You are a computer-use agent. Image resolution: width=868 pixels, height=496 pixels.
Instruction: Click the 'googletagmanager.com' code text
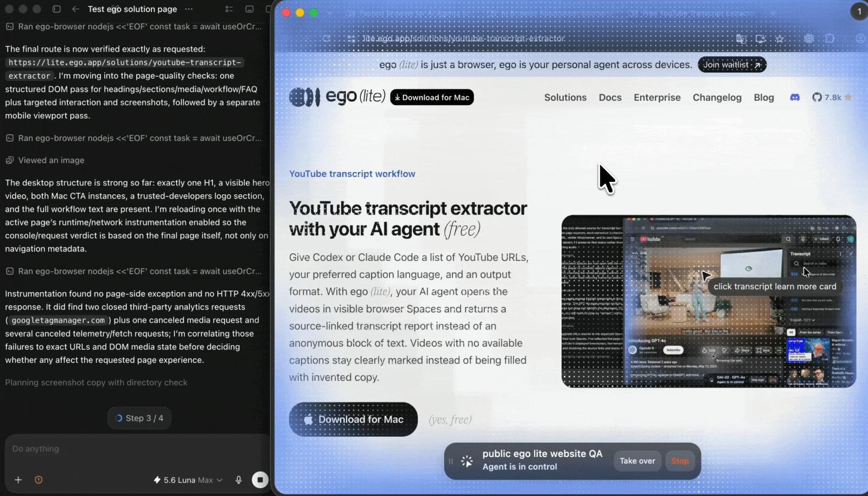(x=58, y=321)
